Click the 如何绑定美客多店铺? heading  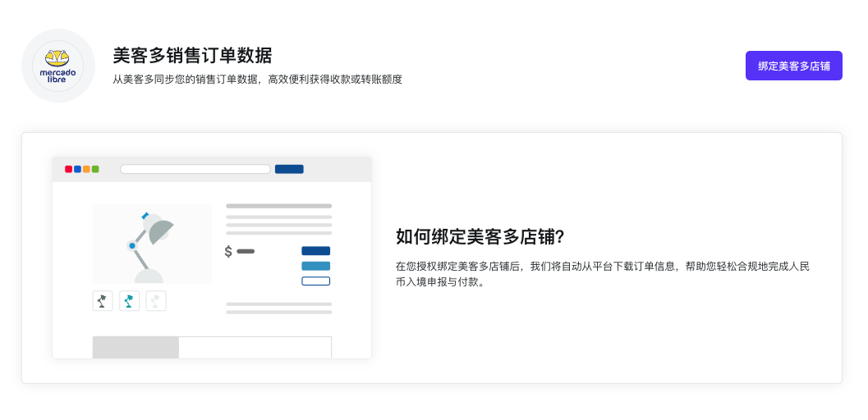[x=480, y=236]
